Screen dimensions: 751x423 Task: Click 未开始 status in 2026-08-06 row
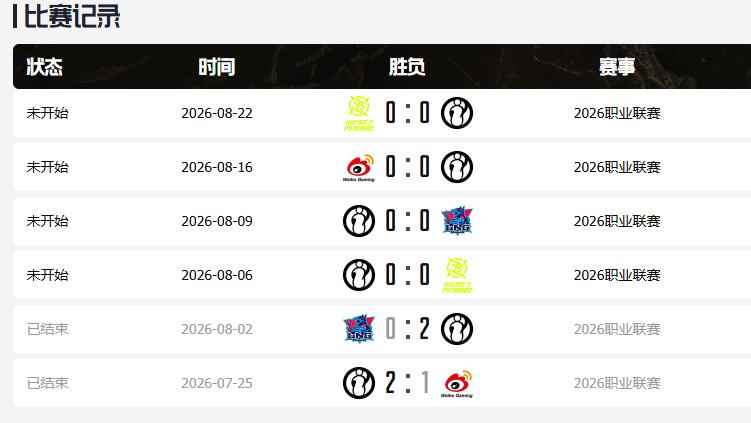47,275
